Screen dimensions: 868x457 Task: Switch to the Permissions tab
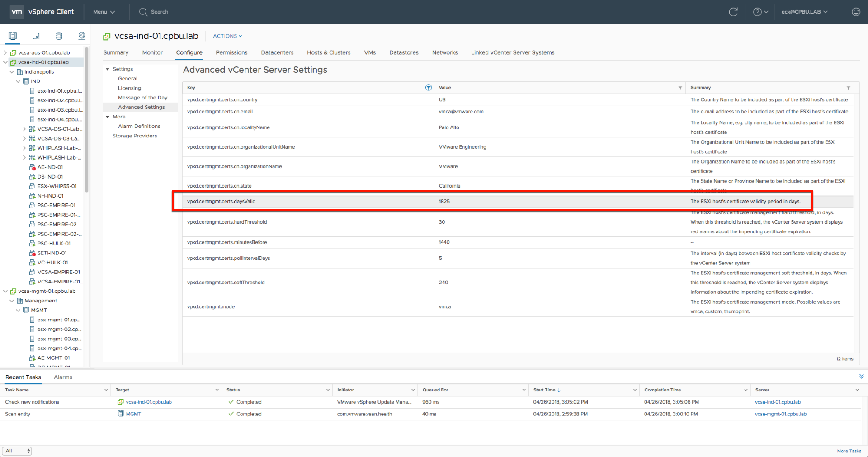(x=231, y=53)
